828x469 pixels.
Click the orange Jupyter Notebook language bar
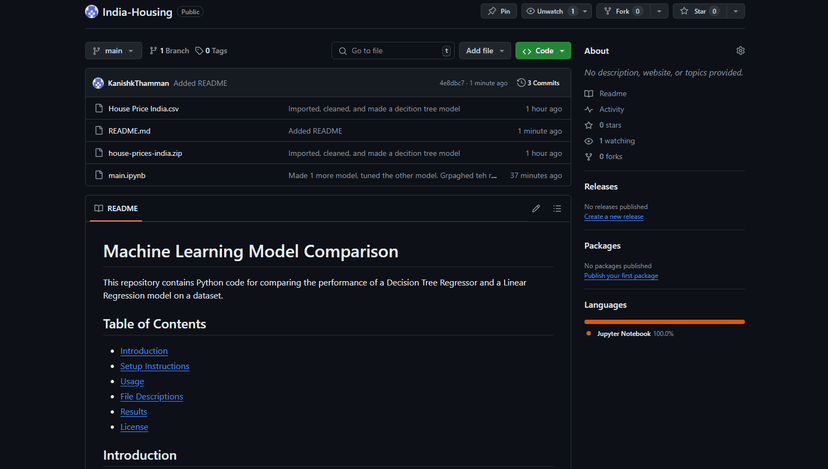click(664, 322)
